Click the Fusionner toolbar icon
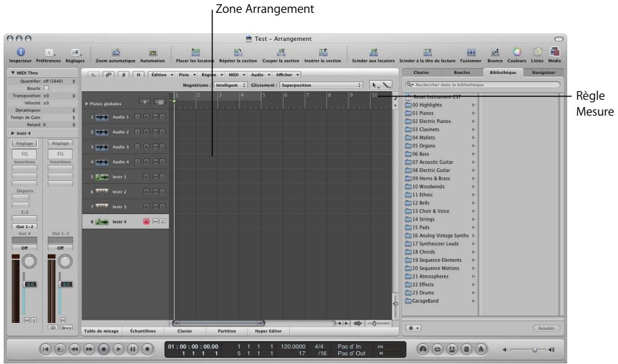The width and height of the screenshot is (618, 364). pyautogui.click(x=471, y=53)
